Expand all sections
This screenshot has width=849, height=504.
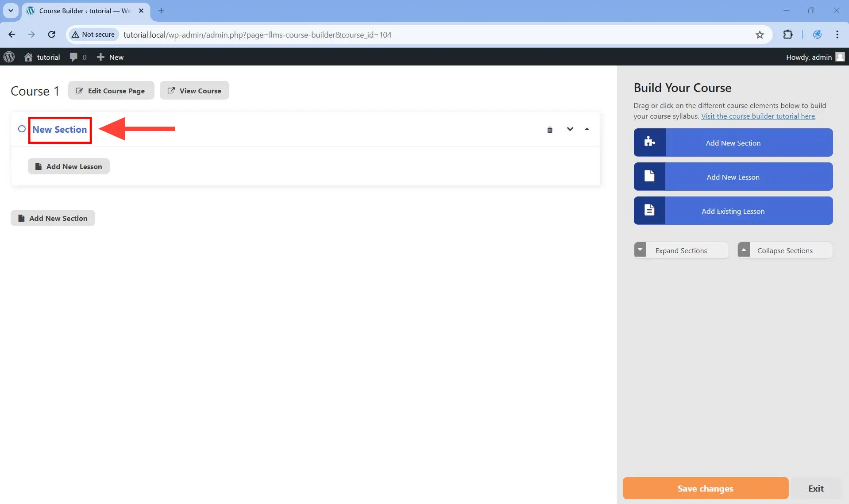click(x=681, y=250)
